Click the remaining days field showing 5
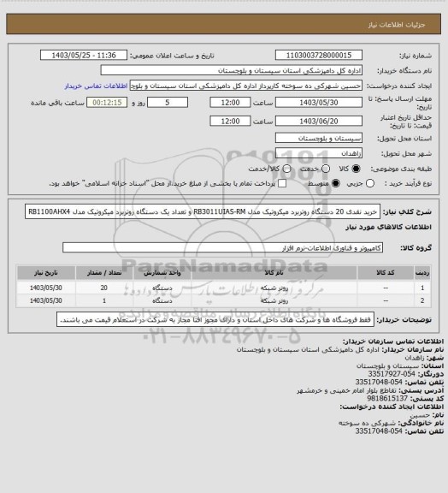Screen dimensions: 448x493 168,103
